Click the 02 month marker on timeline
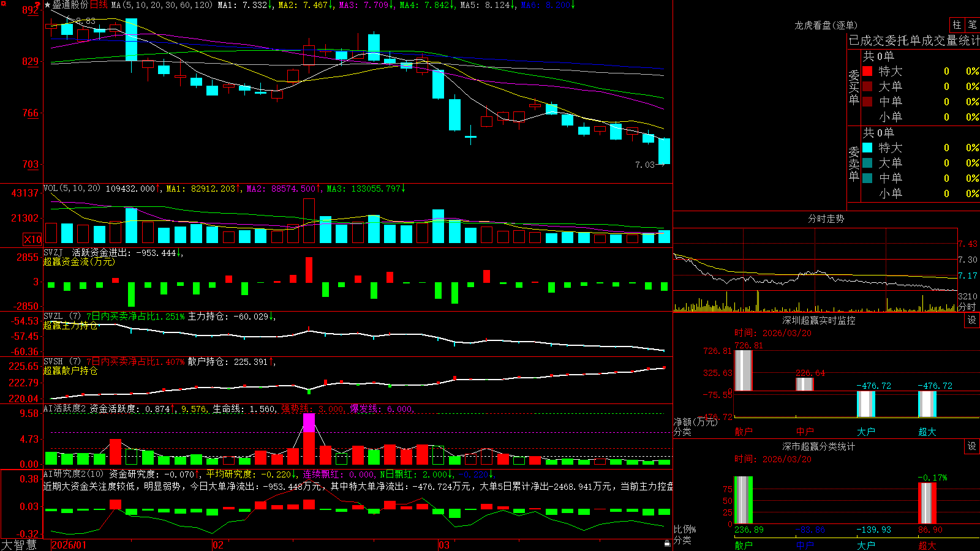 218,545
